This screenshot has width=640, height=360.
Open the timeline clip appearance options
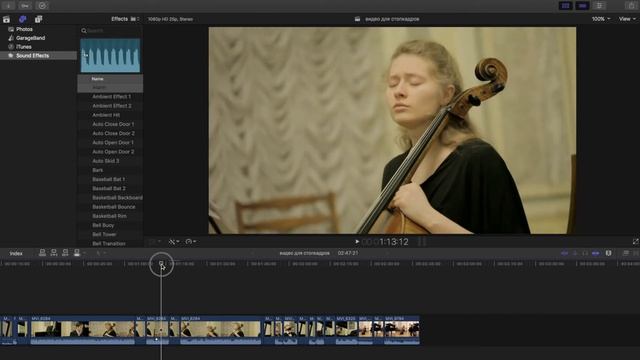pyautogui.click(x=609, y=253)
